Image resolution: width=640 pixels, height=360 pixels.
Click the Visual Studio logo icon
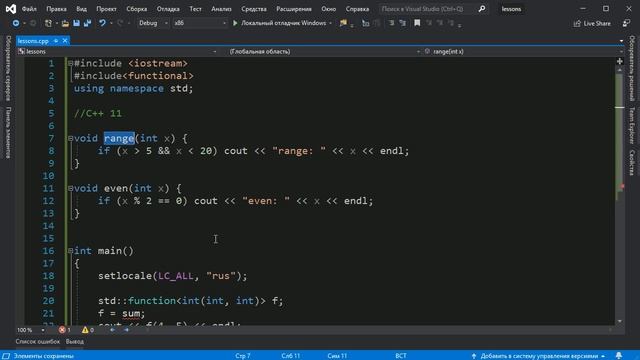click(10, 9)
